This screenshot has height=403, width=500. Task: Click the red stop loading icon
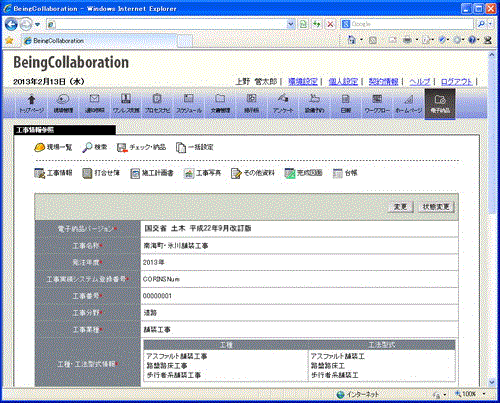click(x=330, y=24)
